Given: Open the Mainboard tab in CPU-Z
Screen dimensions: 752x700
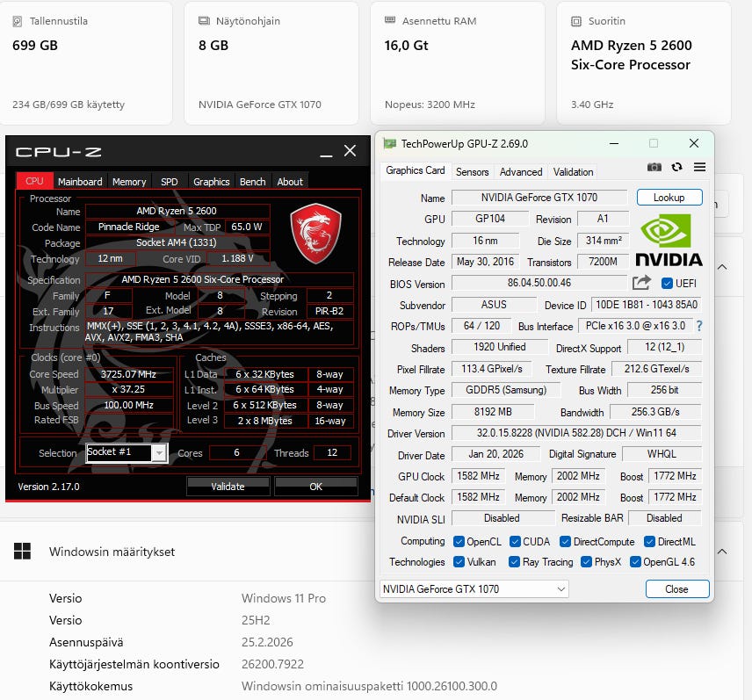Looking at the screenshot, I should click(80, 182).
